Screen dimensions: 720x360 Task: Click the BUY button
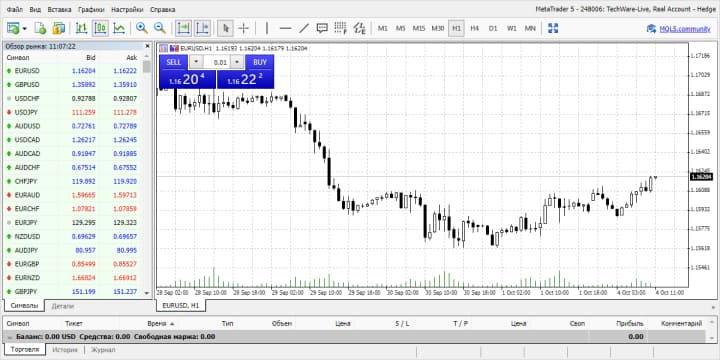pos(260,62)
